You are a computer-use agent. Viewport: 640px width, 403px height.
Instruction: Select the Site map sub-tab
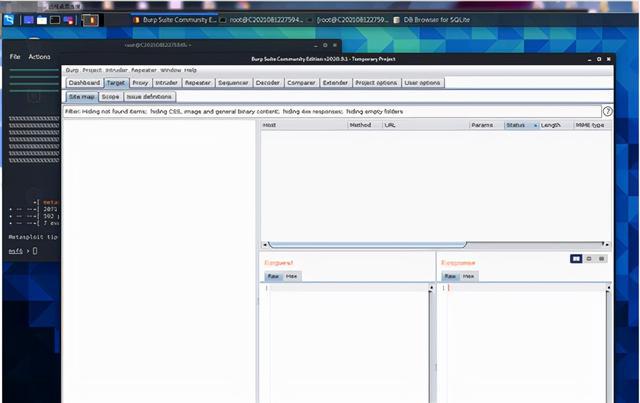tap(82, 97)
